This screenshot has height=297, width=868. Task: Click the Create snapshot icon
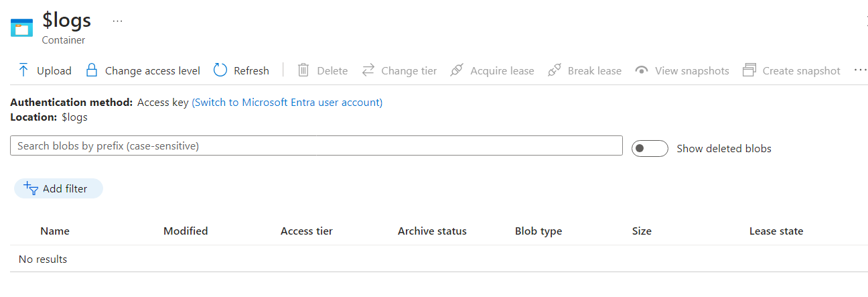pyautogui.click(x=749, y=70)
